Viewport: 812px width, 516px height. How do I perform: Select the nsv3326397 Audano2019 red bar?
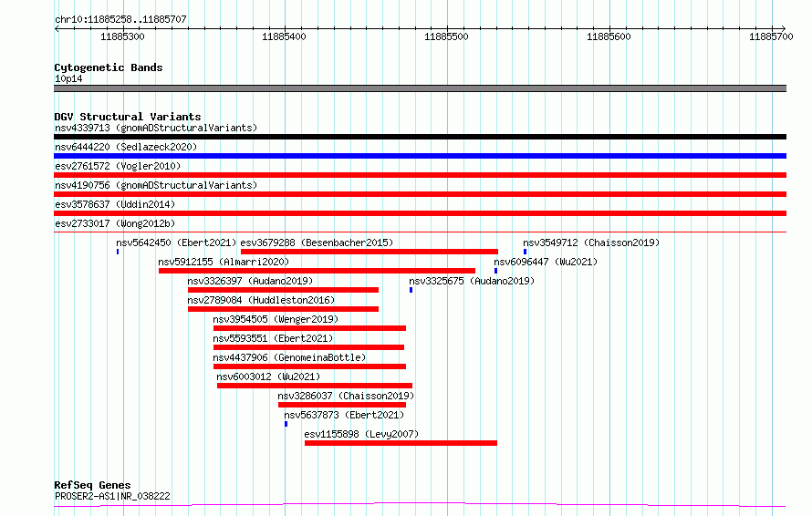point(283,290)
